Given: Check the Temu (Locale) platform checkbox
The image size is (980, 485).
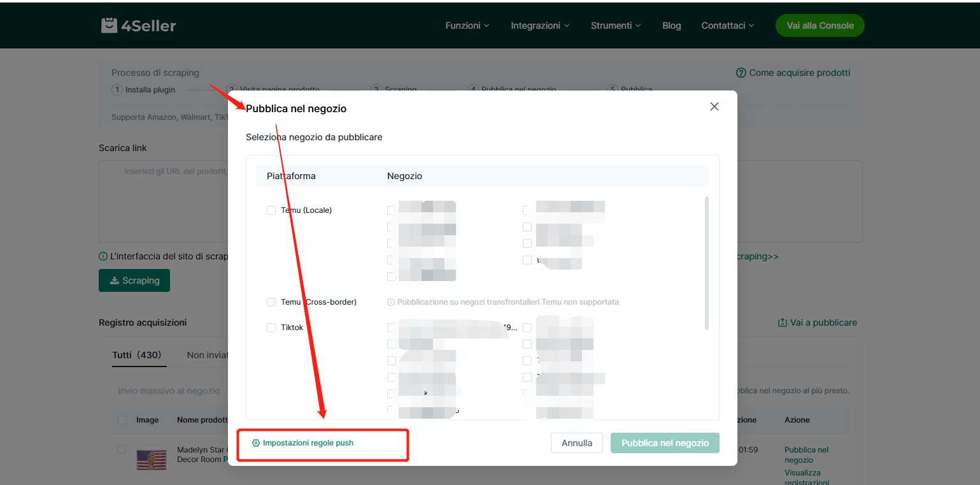Looking at the screenshot, I should (x=271, y=210).
